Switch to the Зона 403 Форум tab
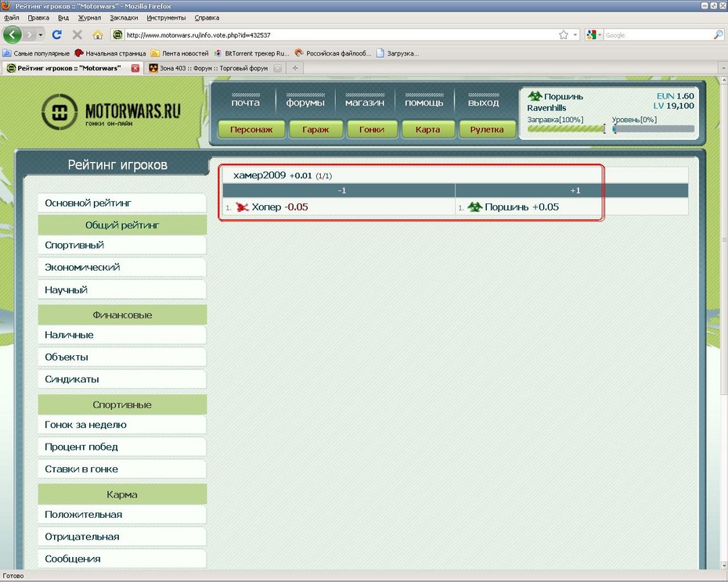This screenshot has width=728, height=582. 214,68
